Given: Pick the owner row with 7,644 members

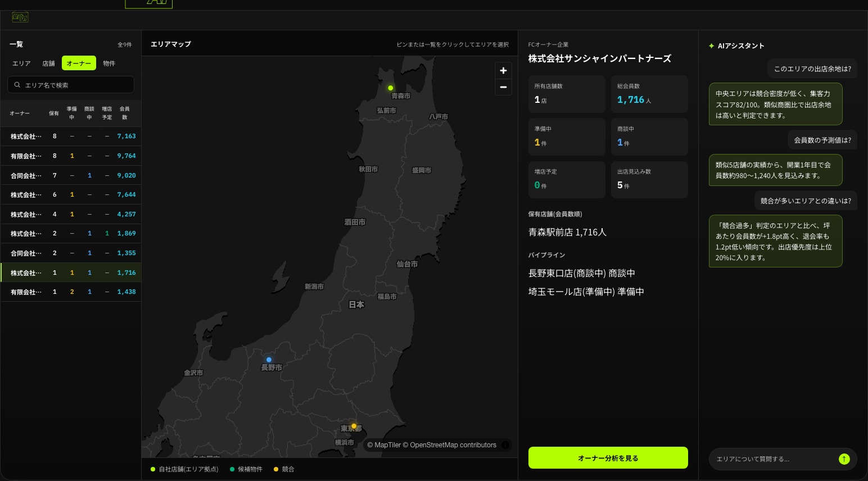Looking at the screenshot, I should coord(71,195).
